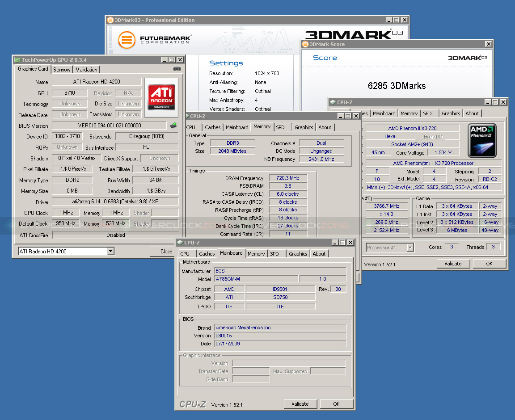Open Mainboard tab in CPU-Z Memory window
Viewport: 515px width, 420px height.
[237, 127]
